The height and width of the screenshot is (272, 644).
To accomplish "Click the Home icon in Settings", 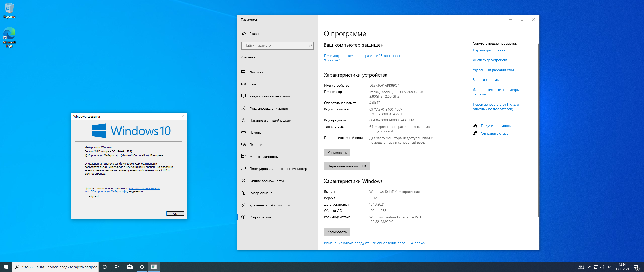I will 244,34.
